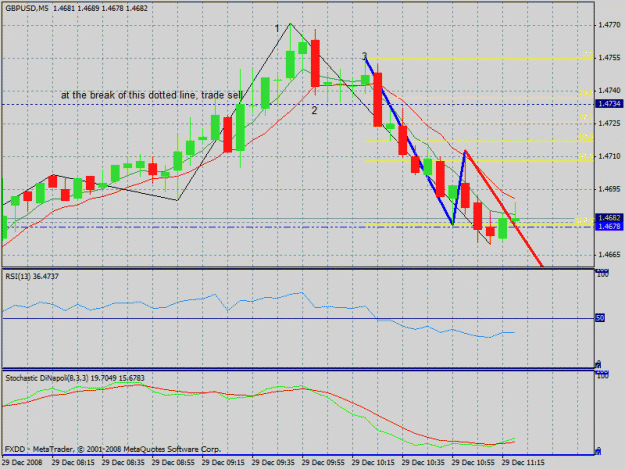Image resolution: width=625 pixels, height=469 pixels.
Task: Click the 1.4770 price scale value
Action: tap(609, 25)
